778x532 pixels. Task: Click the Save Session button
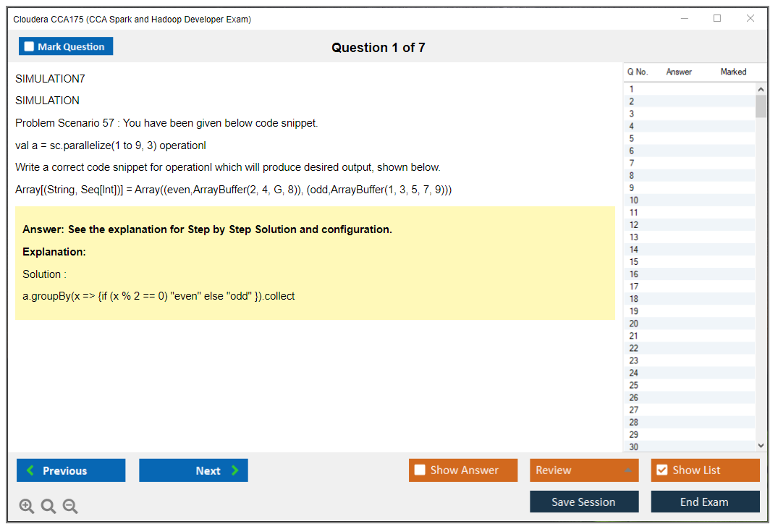pos(583,502)
